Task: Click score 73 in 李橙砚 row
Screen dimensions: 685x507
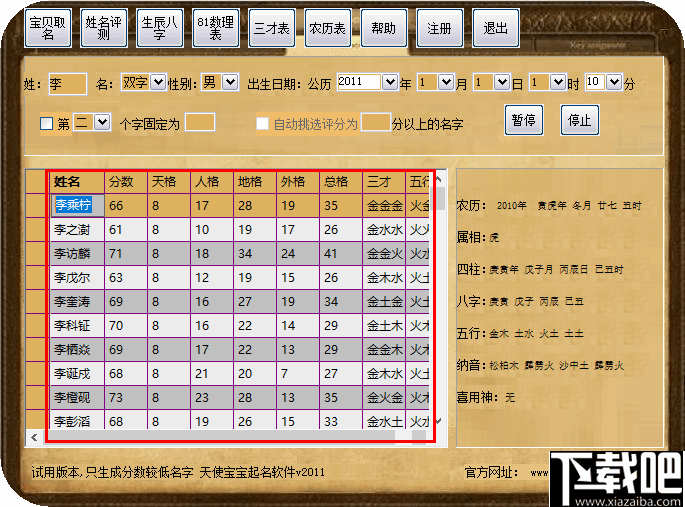Action: [126, 397]
